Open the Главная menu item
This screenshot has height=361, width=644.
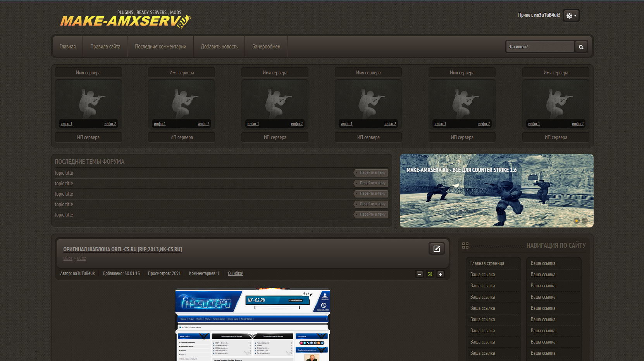click(x=67, y=46)
